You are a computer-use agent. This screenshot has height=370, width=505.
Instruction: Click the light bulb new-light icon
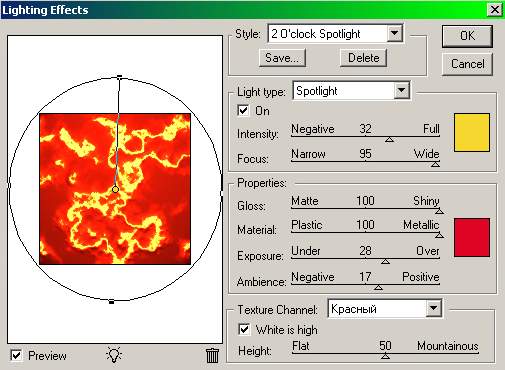pyautogui.click(x=114, y=355)
